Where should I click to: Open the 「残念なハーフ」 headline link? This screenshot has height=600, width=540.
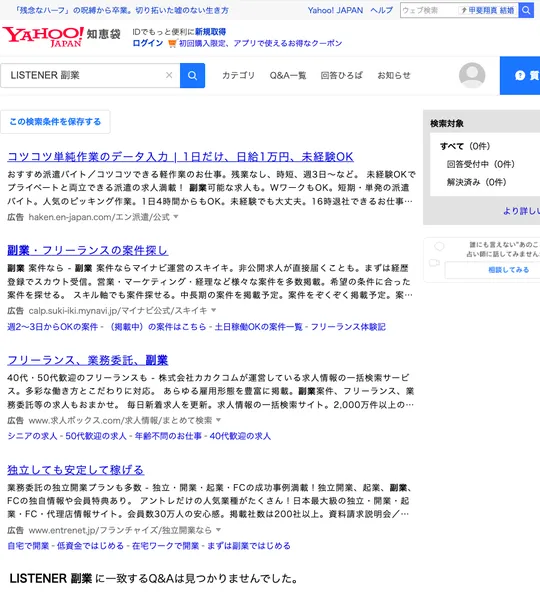[122, 10]
